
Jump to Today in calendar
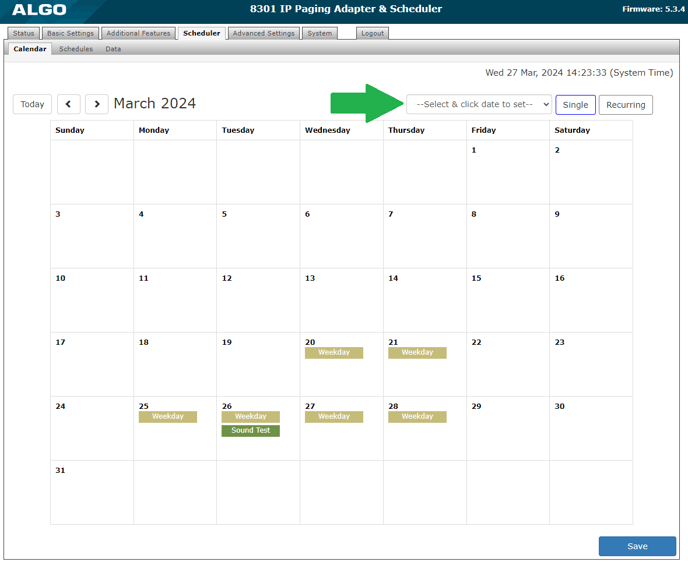click(x=32, y=104)
